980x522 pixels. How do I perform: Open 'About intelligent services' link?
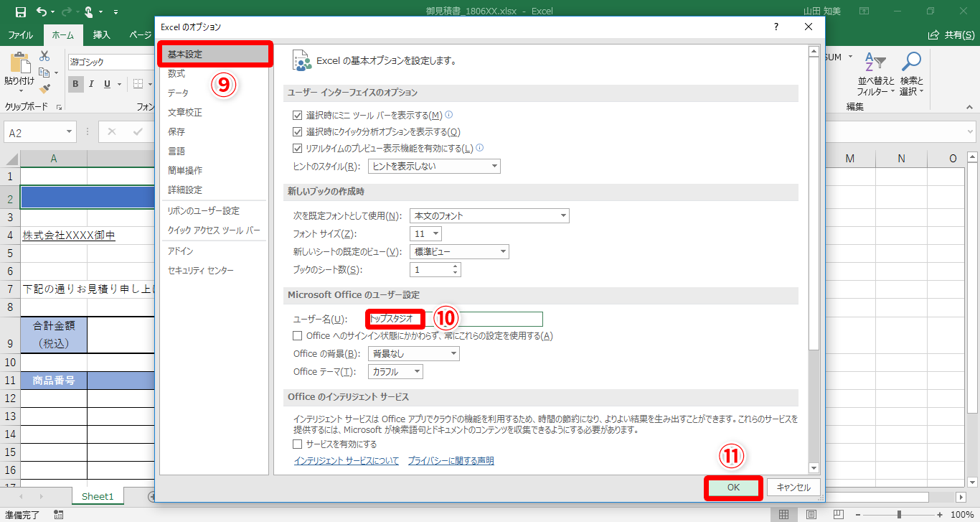tap(347, 461)
